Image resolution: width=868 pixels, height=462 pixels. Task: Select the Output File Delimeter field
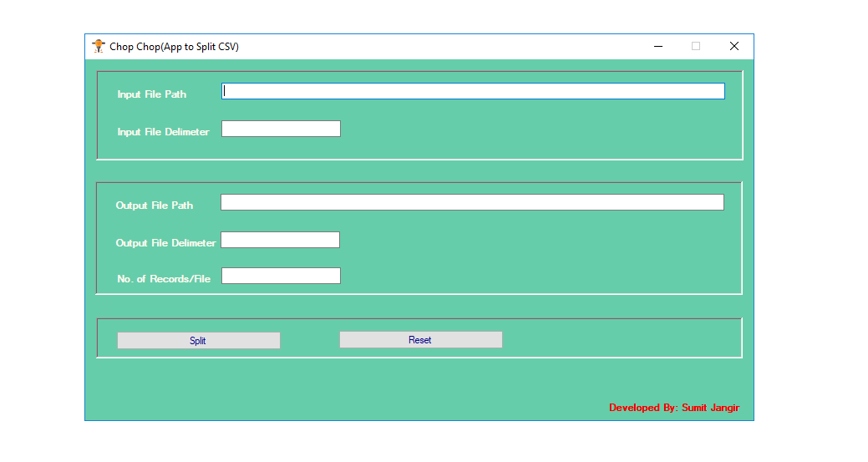[x=280, y=240]
